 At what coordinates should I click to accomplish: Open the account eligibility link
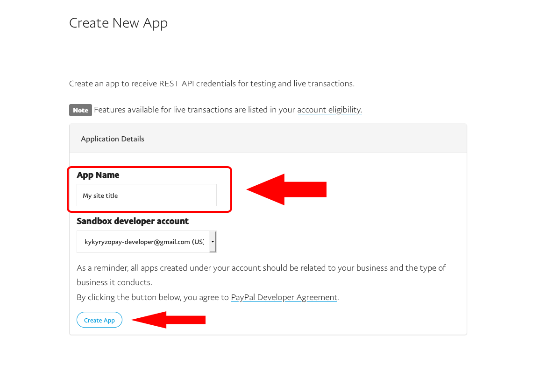(x=329, y=110)
